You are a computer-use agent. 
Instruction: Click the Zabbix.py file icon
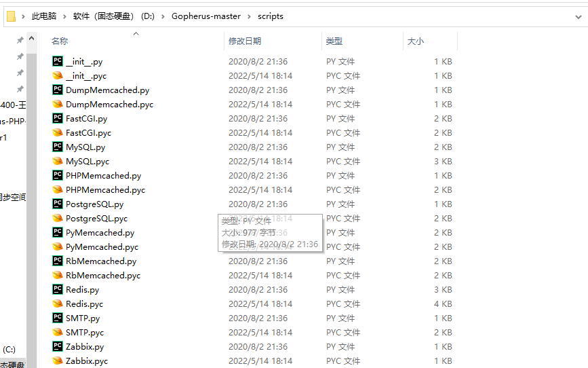click(x=58, y=346)
